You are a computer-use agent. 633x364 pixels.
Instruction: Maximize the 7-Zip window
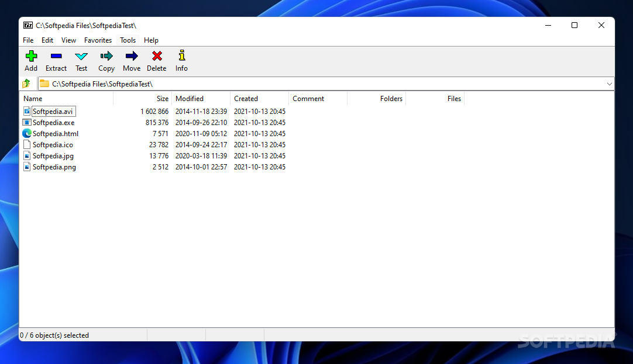tap(574, 25)
